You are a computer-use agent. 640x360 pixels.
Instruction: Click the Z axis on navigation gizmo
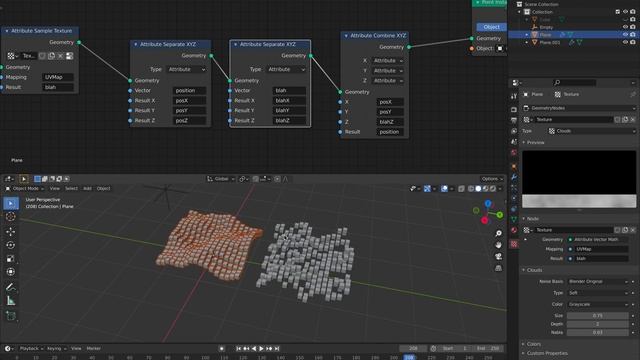click(x=488, y=203)
